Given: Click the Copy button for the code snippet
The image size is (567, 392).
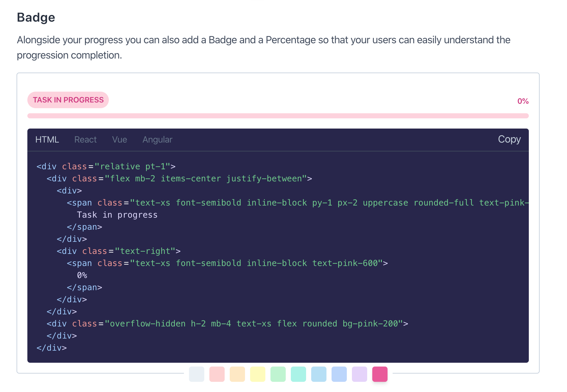Looking at the screenshot, I should coord(509,140).
